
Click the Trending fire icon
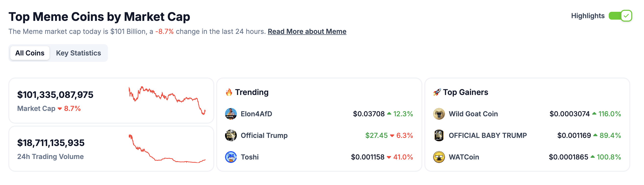coord(228,92)
